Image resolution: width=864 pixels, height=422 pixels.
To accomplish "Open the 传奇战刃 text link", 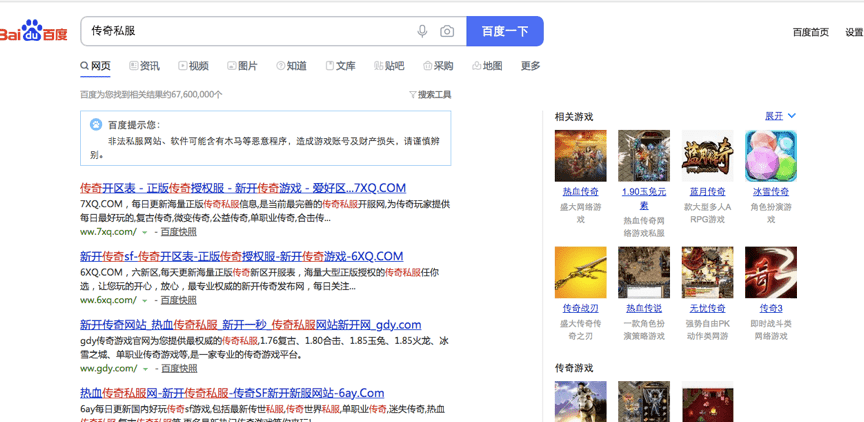I will tap(580, 308).
